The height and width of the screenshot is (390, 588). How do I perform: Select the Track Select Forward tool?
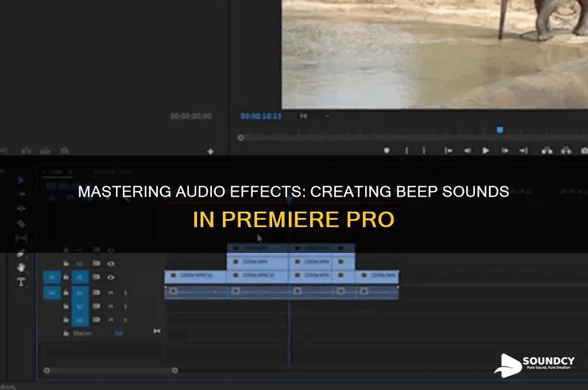click(x=22, y=194)
